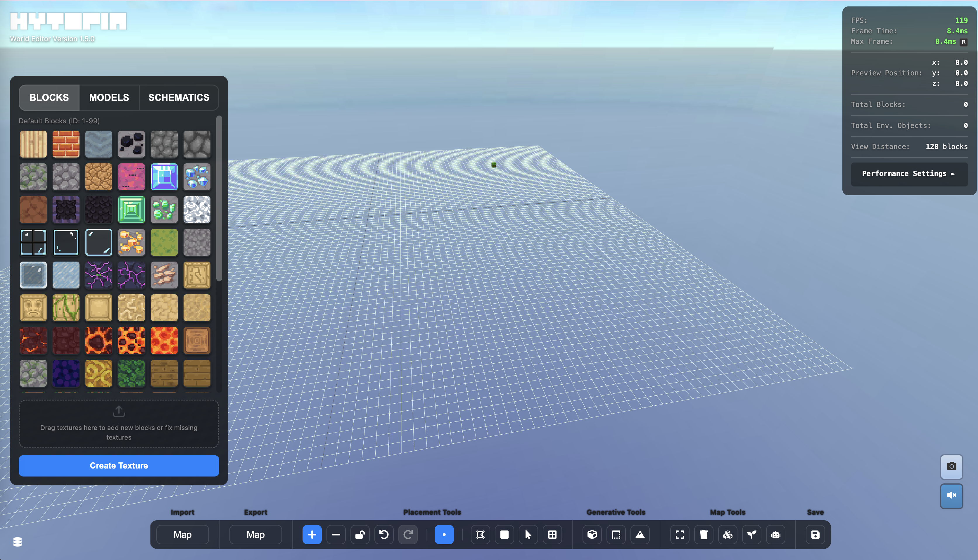This screenshot has width=978, height=560.
Task: Import a map using the Map button
Action: (x=183, y=535)
